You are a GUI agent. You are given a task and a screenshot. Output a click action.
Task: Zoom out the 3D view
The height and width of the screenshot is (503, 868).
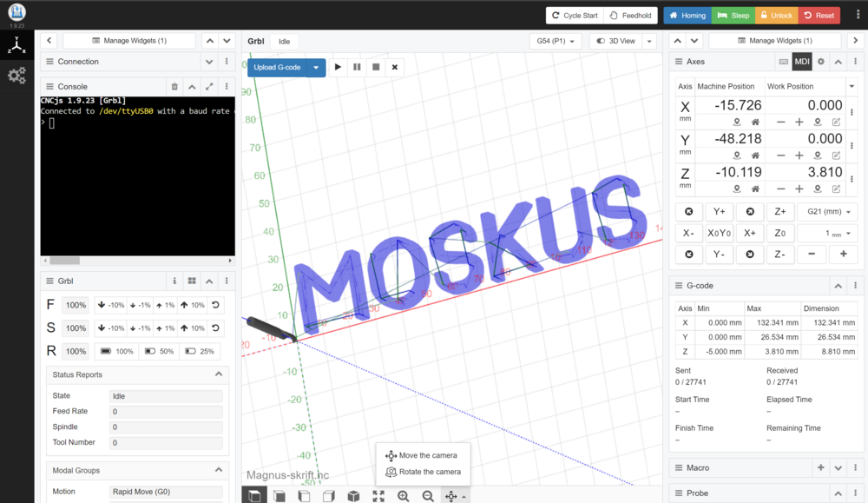[428, 495]
